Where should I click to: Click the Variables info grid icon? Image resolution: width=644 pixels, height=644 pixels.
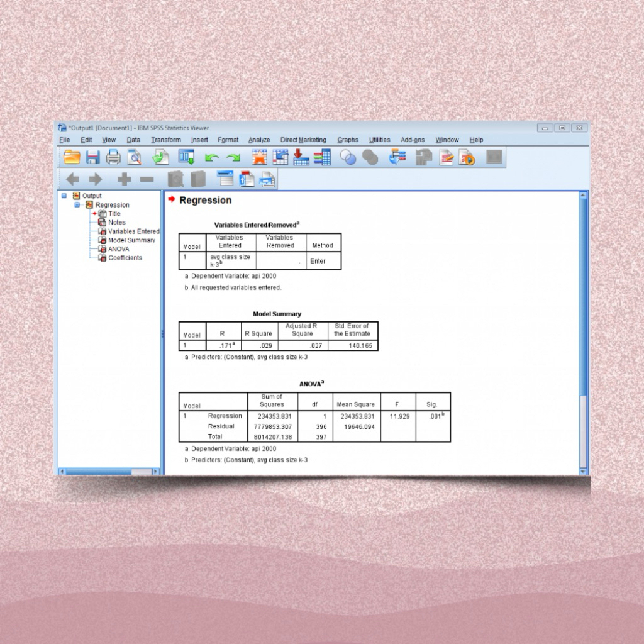[323, 157]
